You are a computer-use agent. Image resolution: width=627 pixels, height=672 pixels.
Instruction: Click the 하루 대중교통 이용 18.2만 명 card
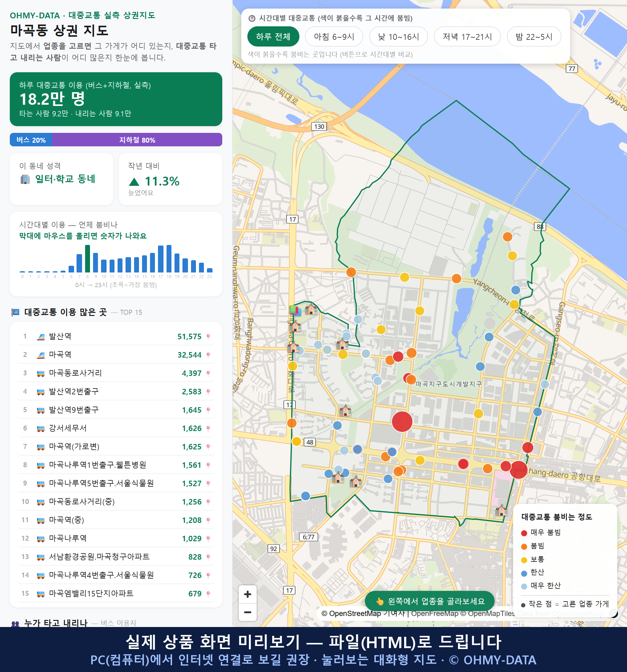tap(116, 99)
